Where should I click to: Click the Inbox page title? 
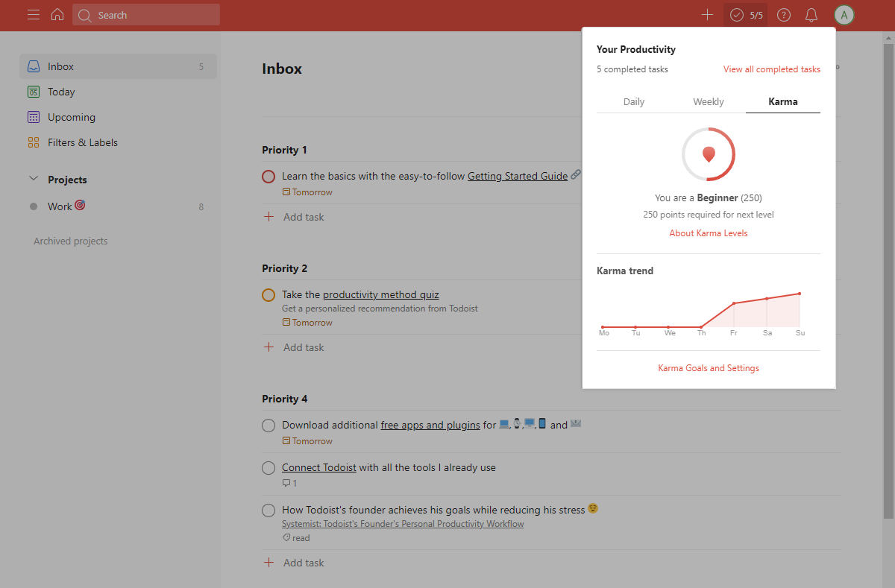tap(282, 69)
